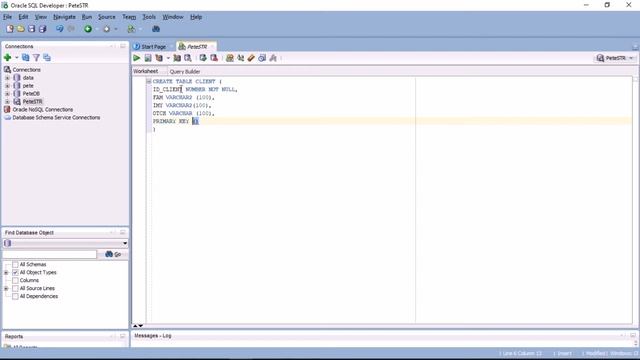Toggle the All Dependencies checkbox
The height and width of the screenshot is (360, 640).
(15, 296)
